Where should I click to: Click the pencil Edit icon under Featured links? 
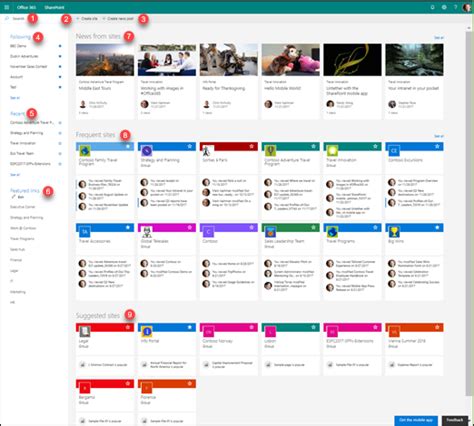(x=14, y=197)
